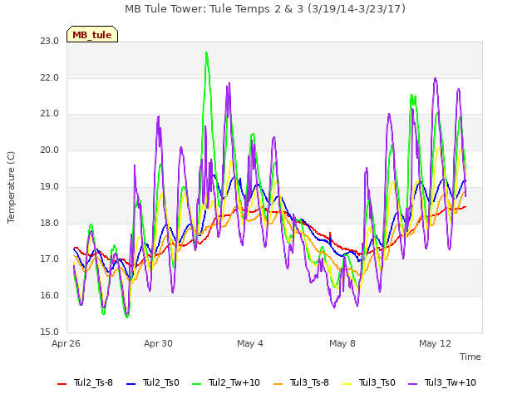
Task: Click the Apr 30 x-axis tick label
Action: tap(158, 343)
